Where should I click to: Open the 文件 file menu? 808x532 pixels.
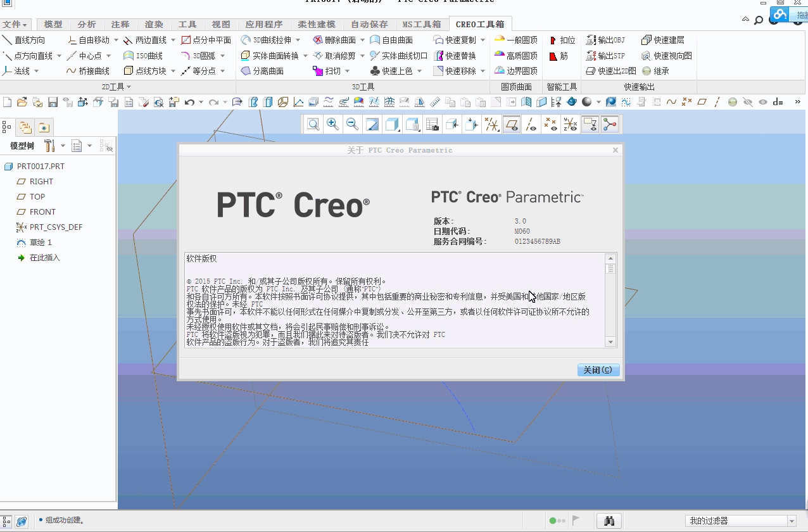point(15,25)
